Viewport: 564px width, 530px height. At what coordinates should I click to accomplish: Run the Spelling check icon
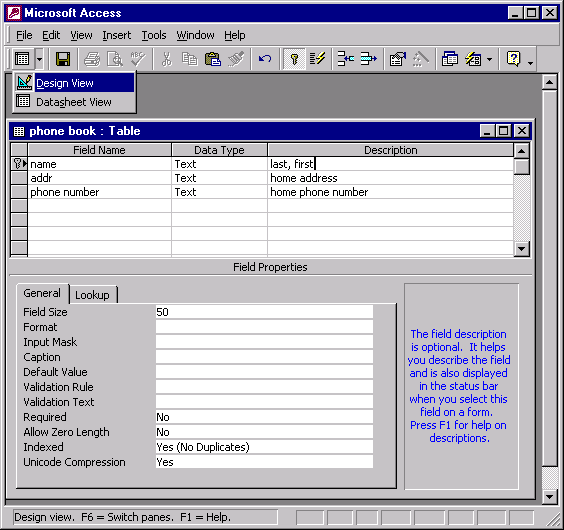coord(138,59)
